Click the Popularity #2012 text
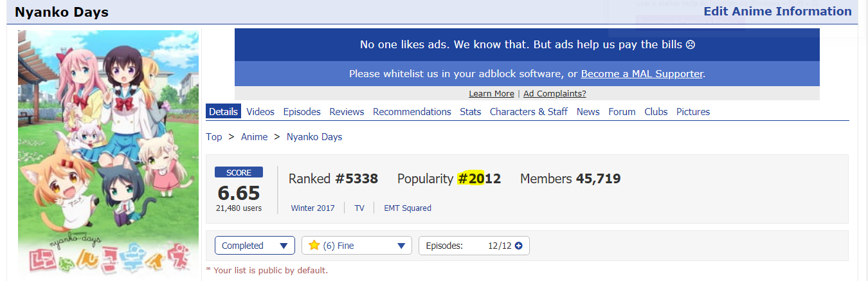The width and height of the screenshot is (868, 281). pos(449,179)
